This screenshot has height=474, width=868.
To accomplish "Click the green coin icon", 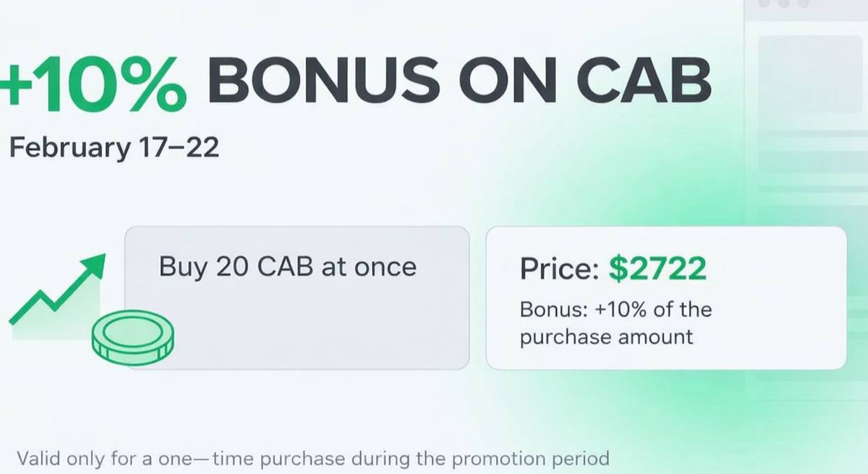I will tap(133, 337).
